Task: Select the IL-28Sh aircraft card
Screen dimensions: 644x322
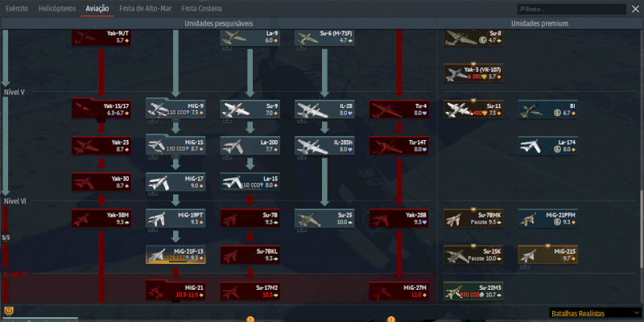Action: tap(324, 146)
